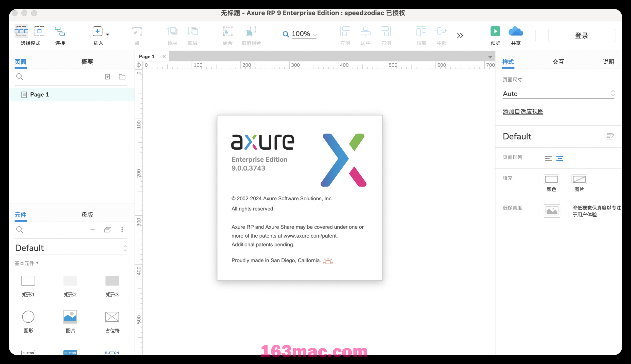
Task: Click the 添加自适应视图 link
Action: (523, 111)
